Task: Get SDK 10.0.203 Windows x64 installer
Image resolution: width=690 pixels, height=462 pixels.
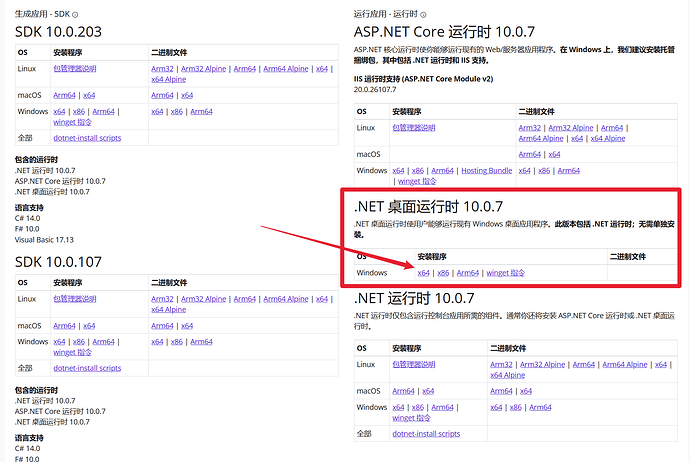Action: (x=59, y=111)
